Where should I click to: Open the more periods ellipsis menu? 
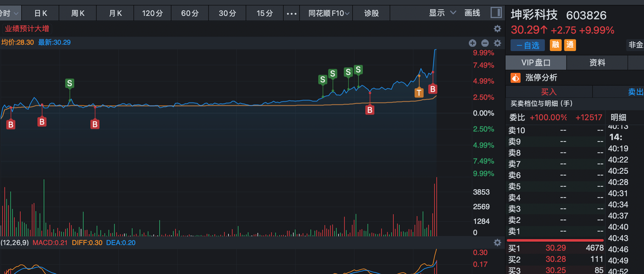pos(291,14)
